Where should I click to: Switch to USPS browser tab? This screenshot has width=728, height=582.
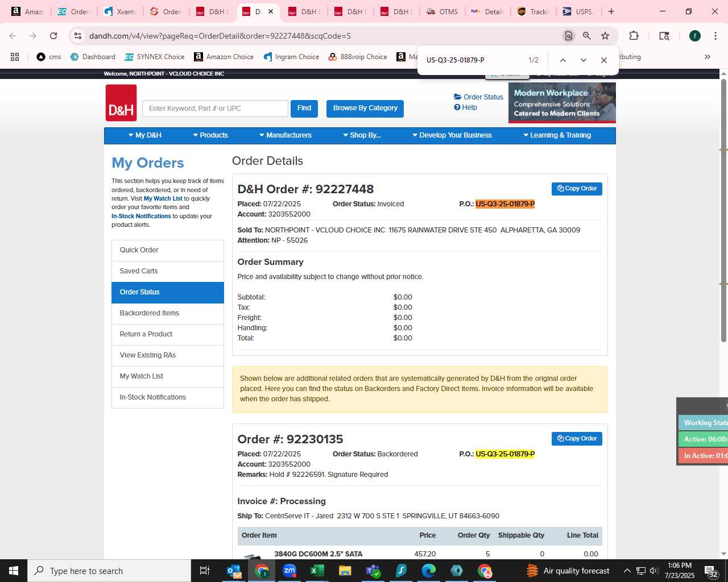[x=578, y=11]
